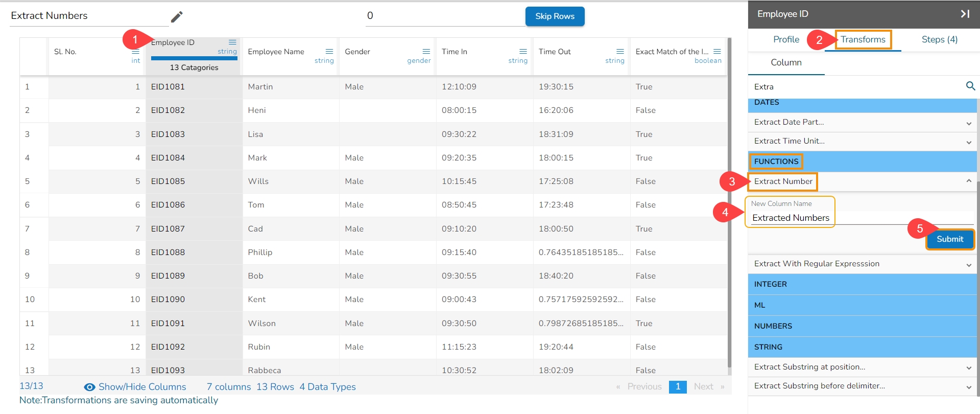Click the pencil edit icon beside Extract Numbers
The height and width of the screenshot is (414, 980).
pos(177,17)
